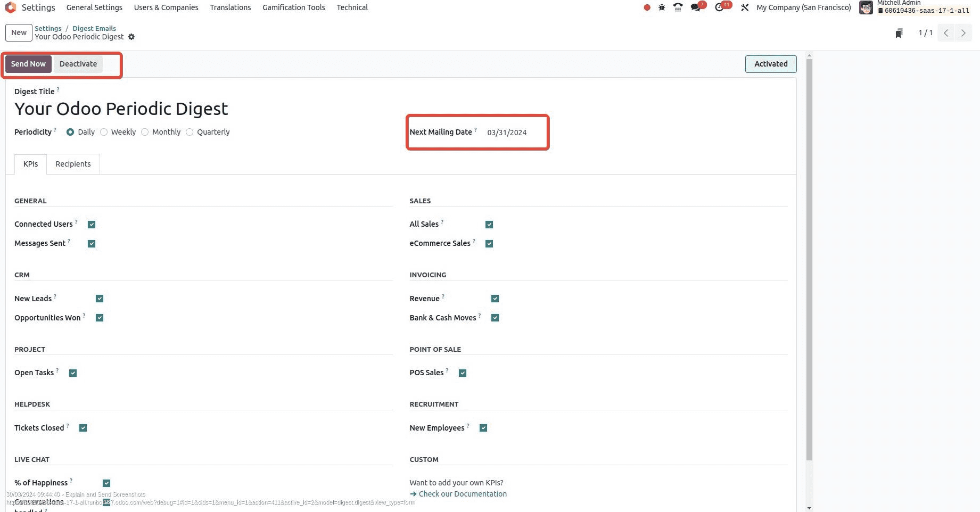Toggle New Leads checkbox
Image resolution: width=980 pixels, height=512 pixels.
pyautogui.click(x=100, y=299)
